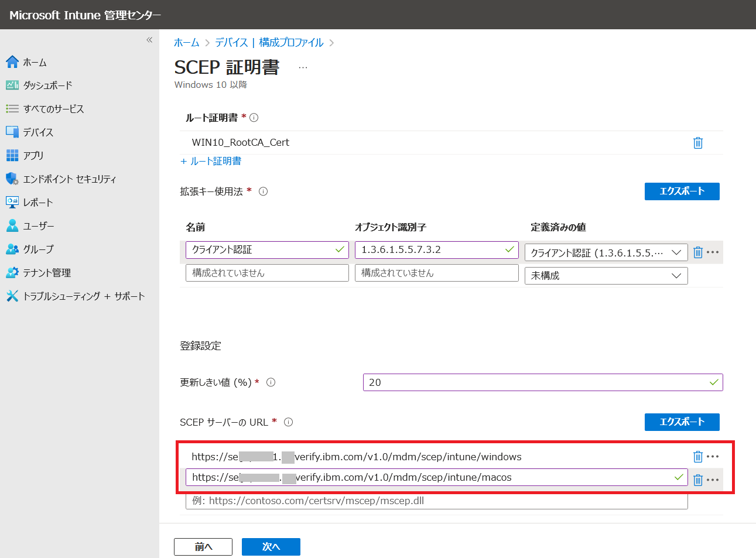Open more options for クライアント認証 row

point(713,252)
